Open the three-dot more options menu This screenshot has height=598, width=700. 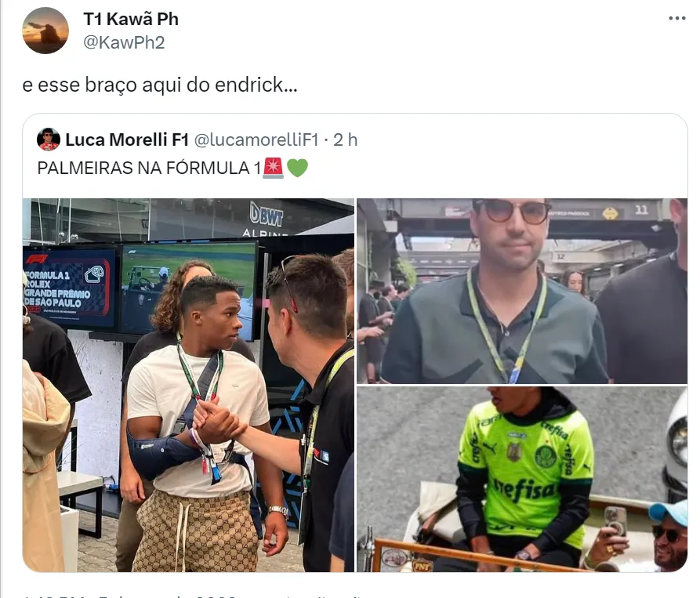pos(676,18)
